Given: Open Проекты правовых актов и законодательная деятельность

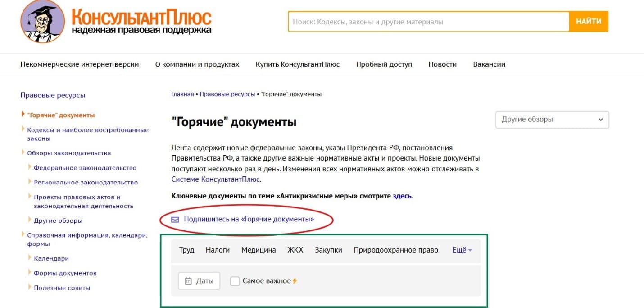Looking at the screenshot, I should click(x=84, y=201).
